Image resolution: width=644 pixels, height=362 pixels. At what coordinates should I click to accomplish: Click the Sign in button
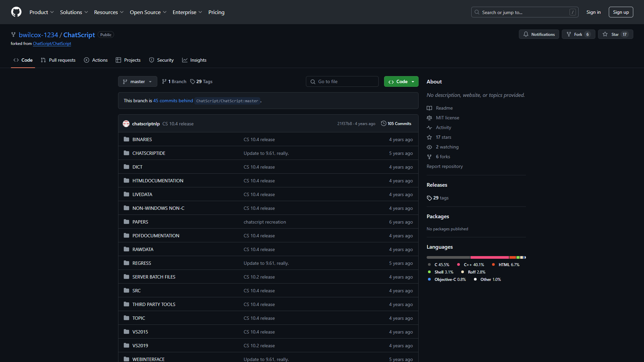pyautogui.click(x=594, y=12)
